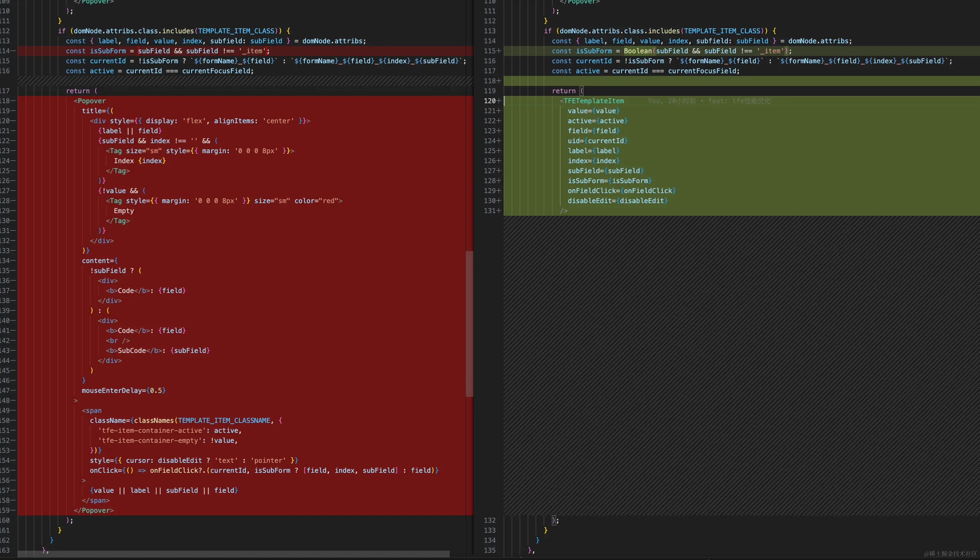The width and height of the screenshot is (980, 560).
Task: Click the uid={currentId} prop line
Action: point(597,141)
